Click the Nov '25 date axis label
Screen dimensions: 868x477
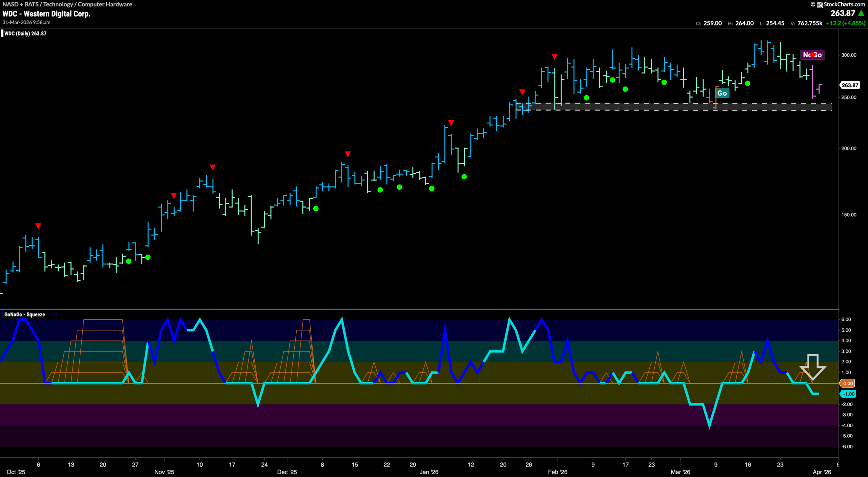pyautogui.click(x=164, y=472)
